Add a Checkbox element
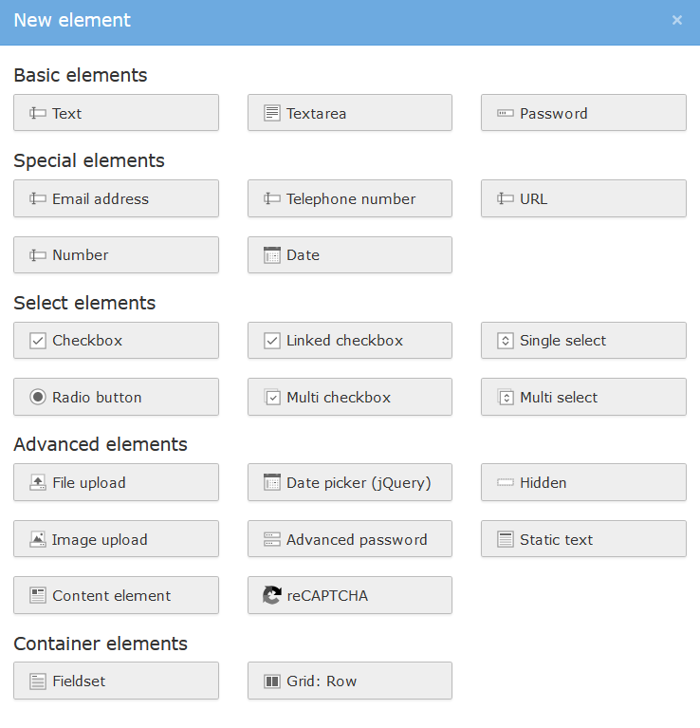Image resolution: width=700 pixels, height=728 pixels. point(116,341)
